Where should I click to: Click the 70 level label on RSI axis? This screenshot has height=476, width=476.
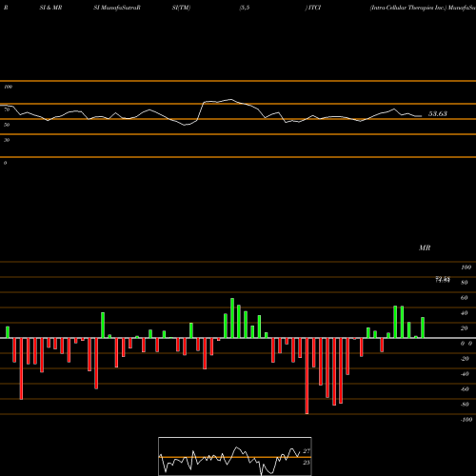7,109
